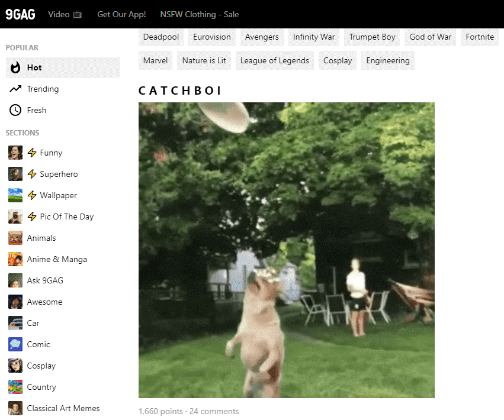Open the CATCHBOI post title
The width and height of the screenshot is (504, 420).
point(179,91)
